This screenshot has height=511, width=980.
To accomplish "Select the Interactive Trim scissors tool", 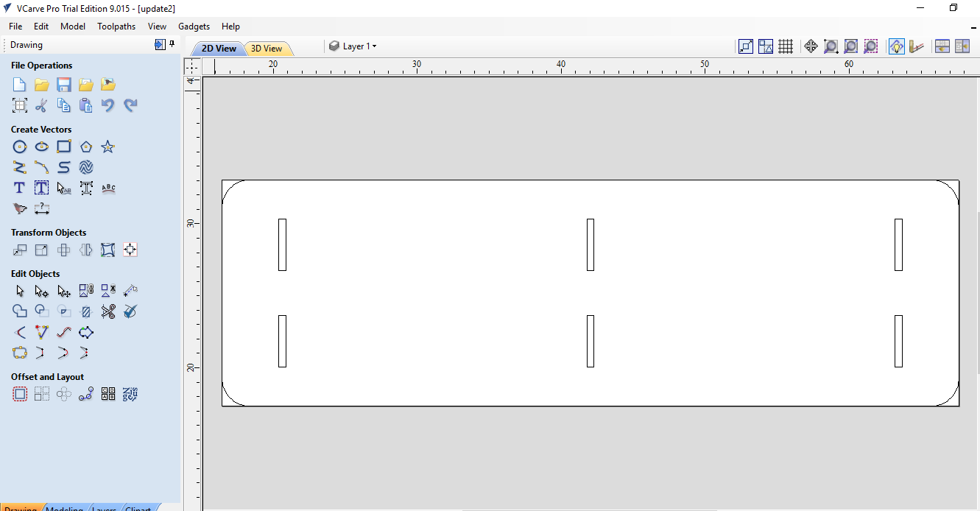I will coord(108,311).
